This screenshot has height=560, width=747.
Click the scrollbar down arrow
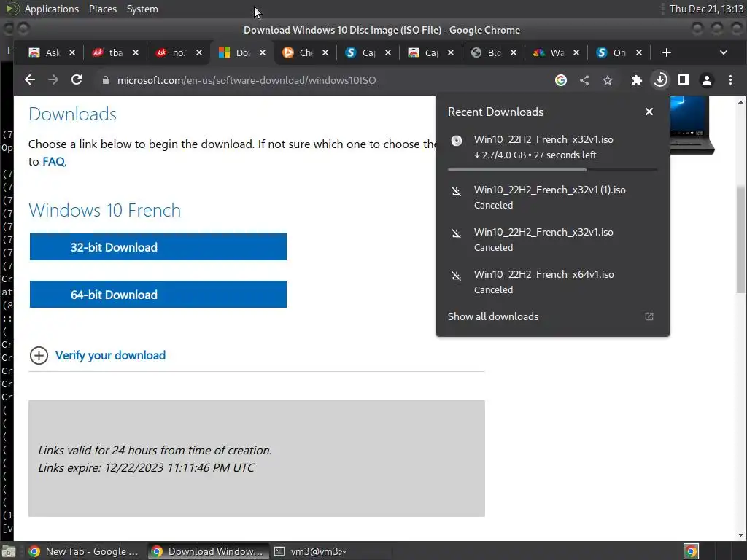coord(741,534)
